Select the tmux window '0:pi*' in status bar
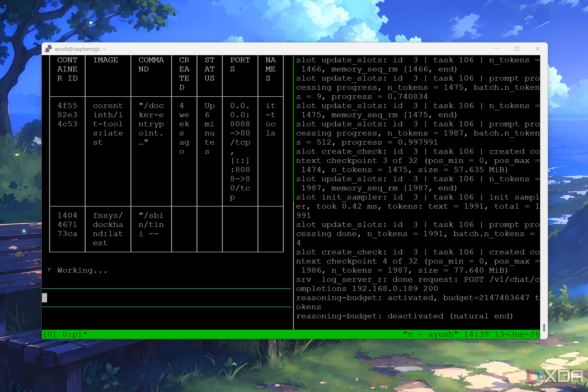 click(75, 334)
